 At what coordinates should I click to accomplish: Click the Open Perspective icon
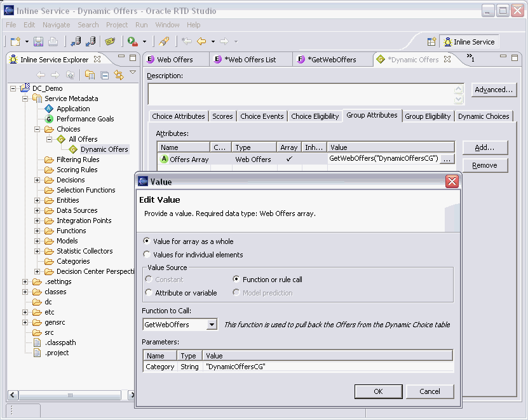(x=431, y=42)
